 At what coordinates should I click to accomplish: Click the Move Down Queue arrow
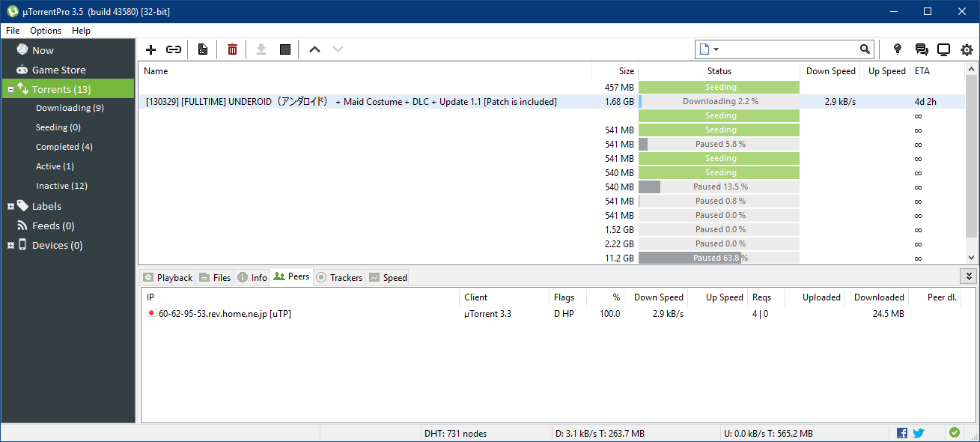click(x=338, y=49)
